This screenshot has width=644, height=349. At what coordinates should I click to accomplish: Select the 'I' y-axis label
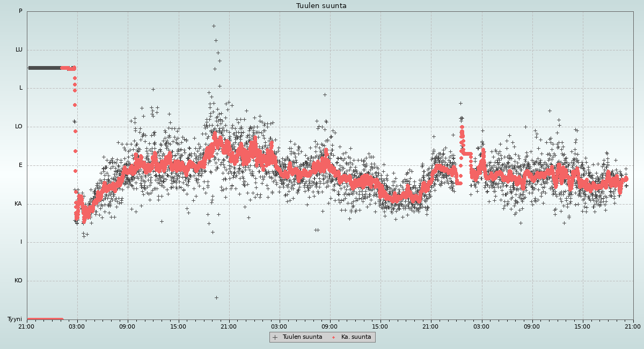(x=21, y=242)
